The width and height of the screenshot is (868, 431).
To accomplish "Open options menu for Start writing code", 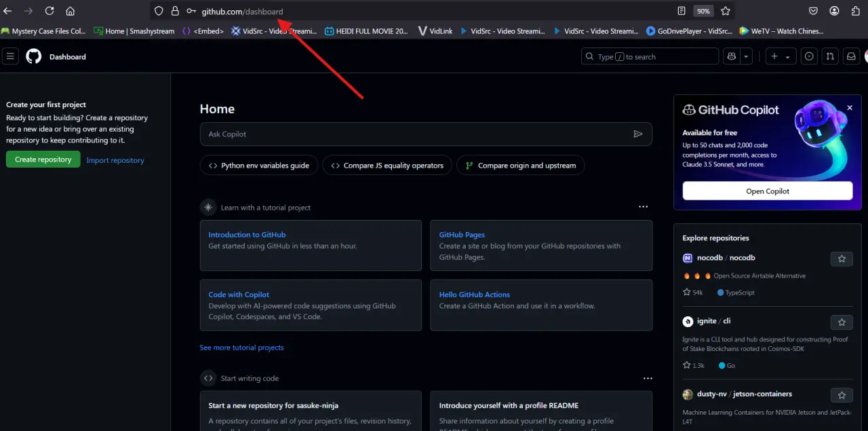I will tap(648, 378).
